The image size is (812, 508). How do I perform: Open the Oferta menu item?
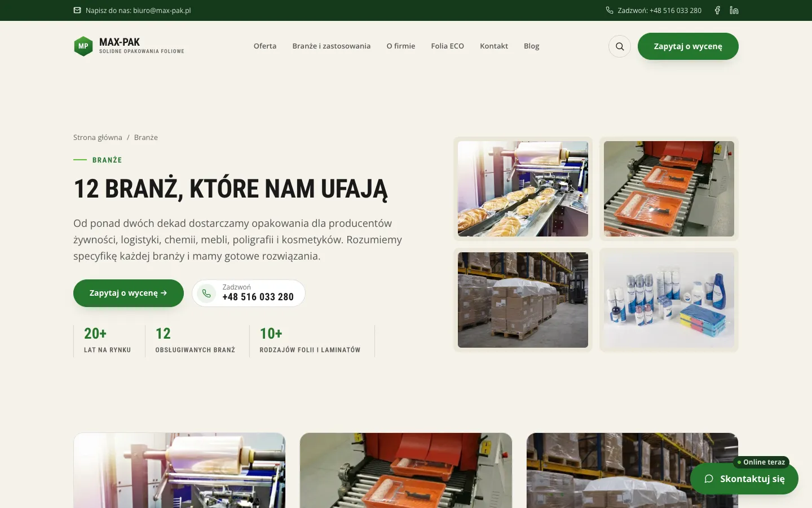pos(265,46)
